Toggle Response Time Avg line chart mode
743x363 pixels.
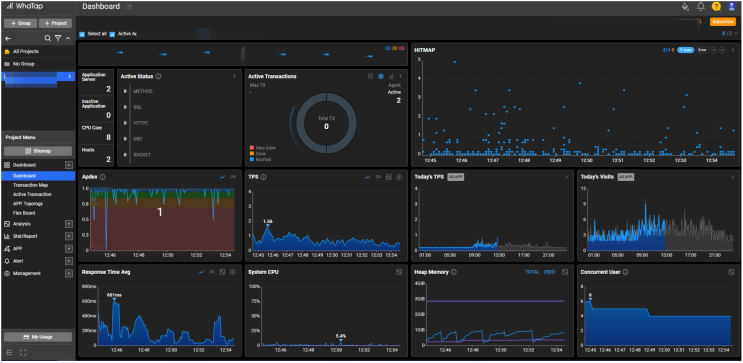tap(201, 272)
